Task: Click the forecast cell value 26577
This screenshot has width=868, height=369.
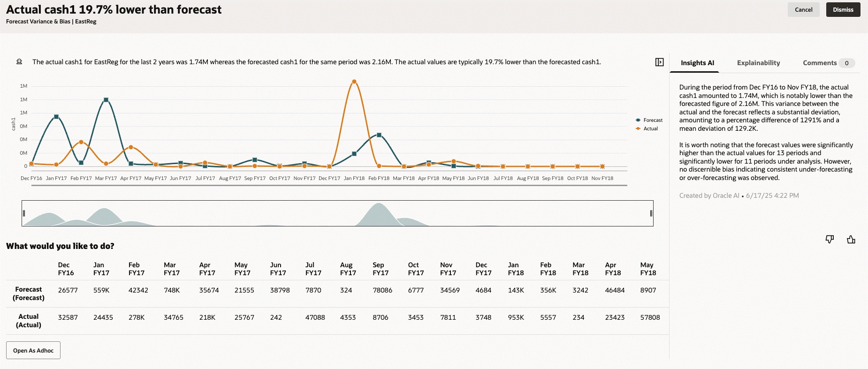Action: 68,290
